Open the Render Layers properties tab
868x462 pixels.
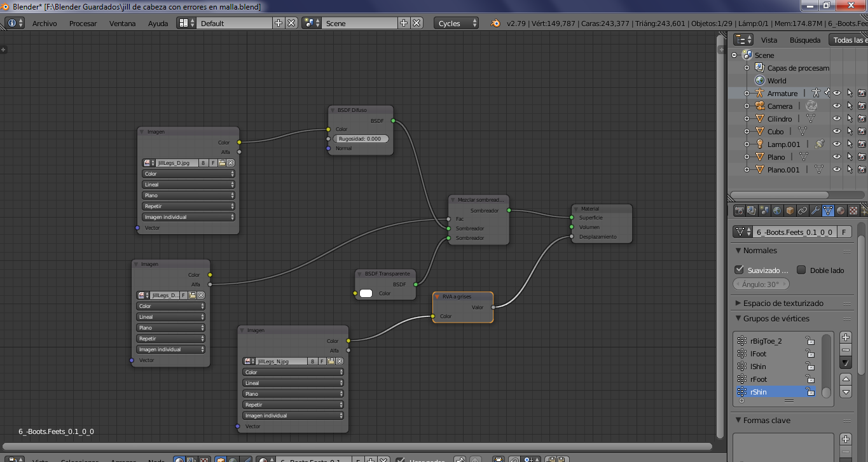pyautogui.click(x=752, y=211)
